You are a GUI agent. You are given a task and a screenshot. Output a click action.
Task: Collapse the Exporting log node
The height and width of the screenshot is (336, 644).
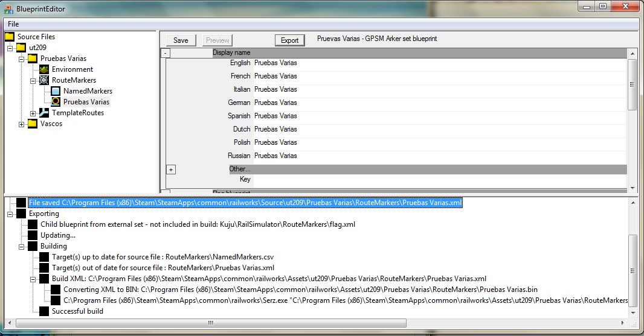click(x=10, y=214)
